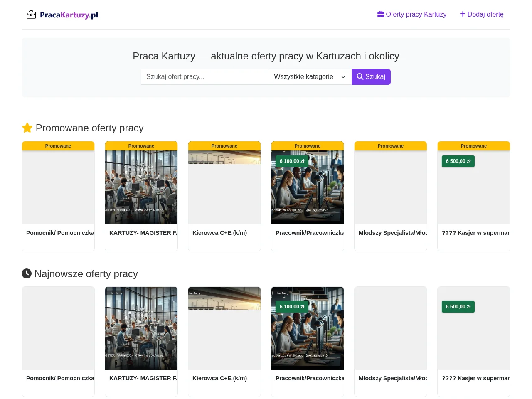Click promoted Kierowca C+E (k/m) title

(x=219, y=233)
